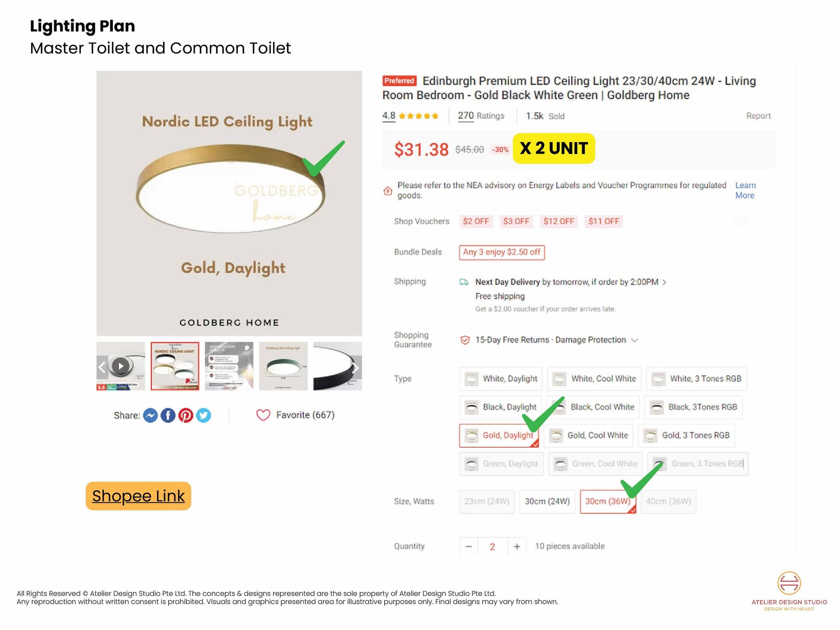Increase quantity with plus button

(x=517, y=546)
